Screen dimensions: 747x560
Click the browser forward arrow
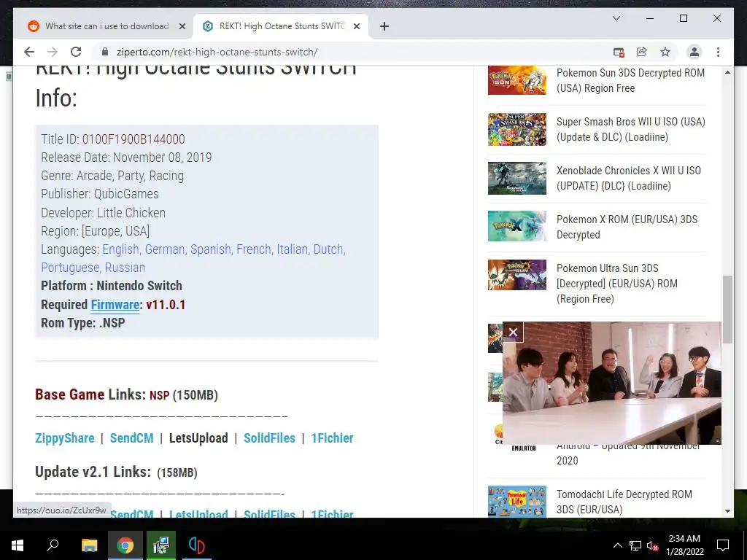tap(53, 52)
